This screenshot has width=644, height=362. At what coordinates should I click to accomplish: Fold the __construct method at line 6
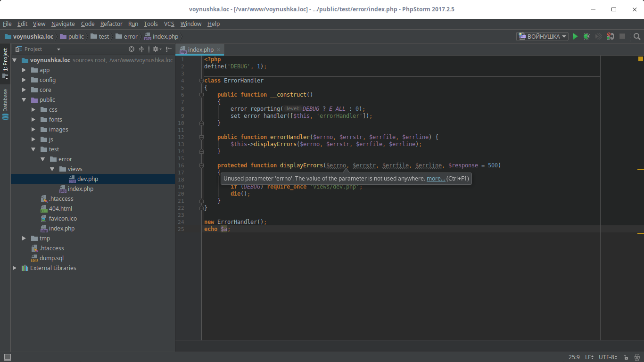[201, 95]
